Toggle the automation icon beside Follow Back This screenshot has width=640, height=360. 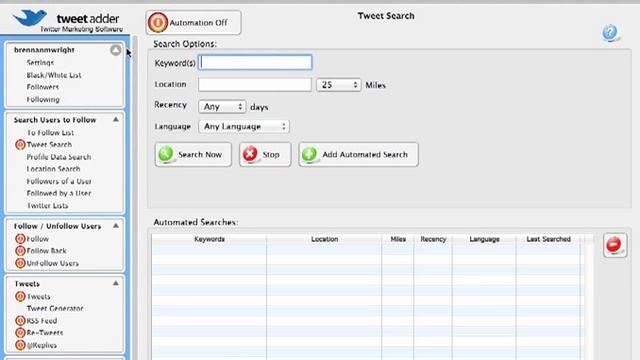[20, 251]
